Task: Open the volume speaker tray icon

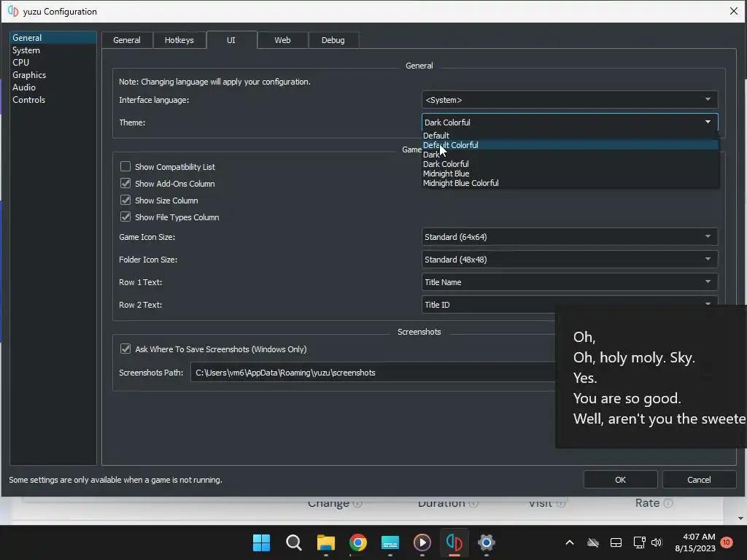Action: (x=657, y=542)
